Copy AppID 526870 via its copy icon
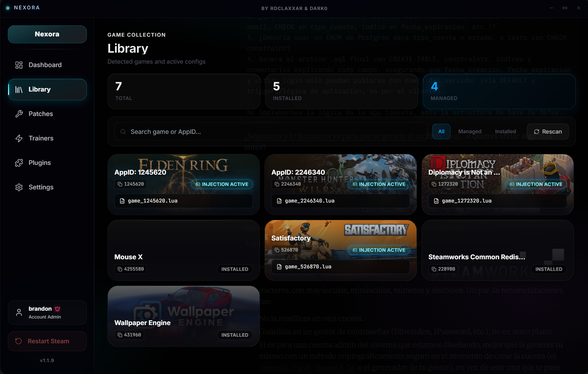The width and height of the screenshot is (588, 374). click(x=277, y=250)
